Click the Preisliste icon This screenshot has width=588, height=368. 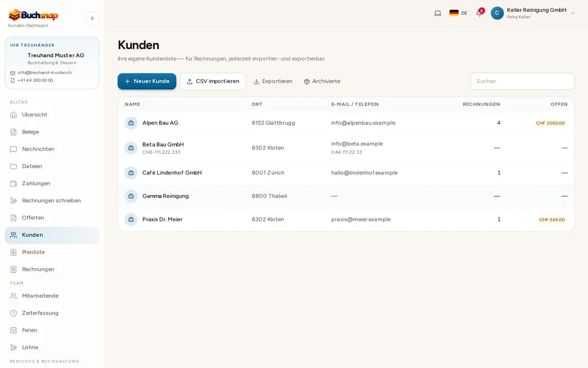coord(14,252)
